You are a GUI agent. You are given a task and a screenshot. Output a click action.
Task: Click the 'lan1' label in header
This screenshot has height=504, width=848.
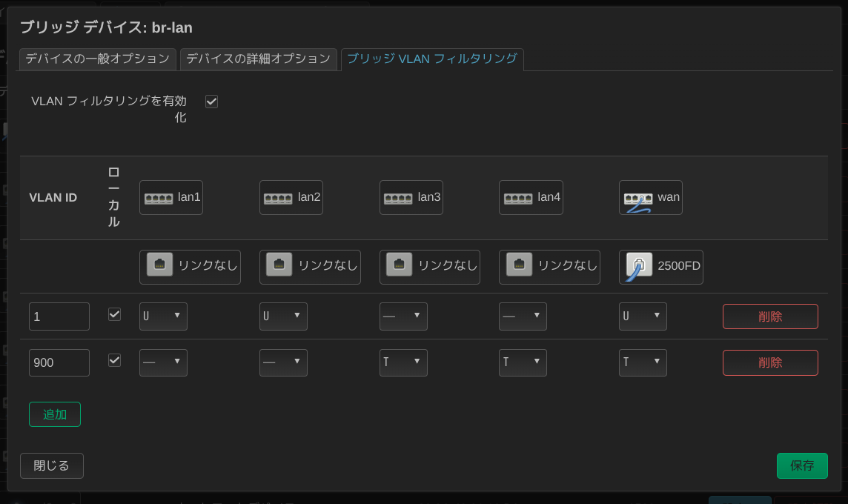189,197
